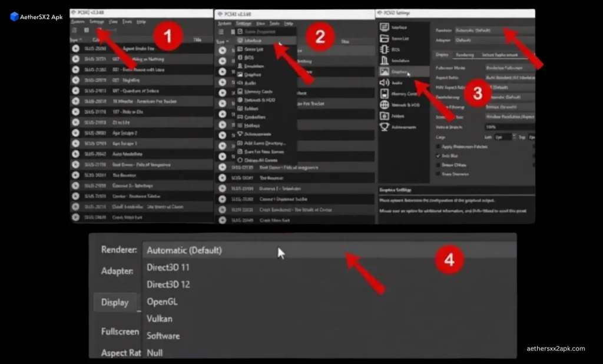Click Crop Left spin box arrows
The image size is (603, 364).
[514, 137]
